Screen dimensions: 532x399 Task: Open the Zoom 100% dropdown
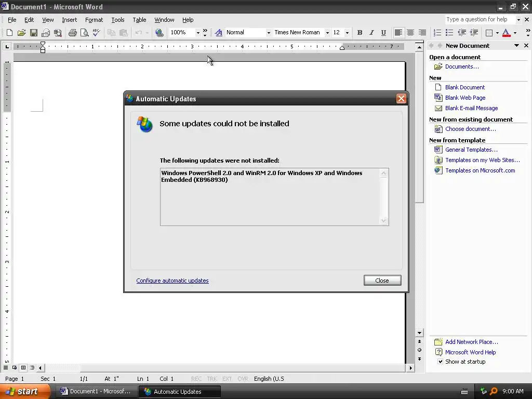(198, 33)
